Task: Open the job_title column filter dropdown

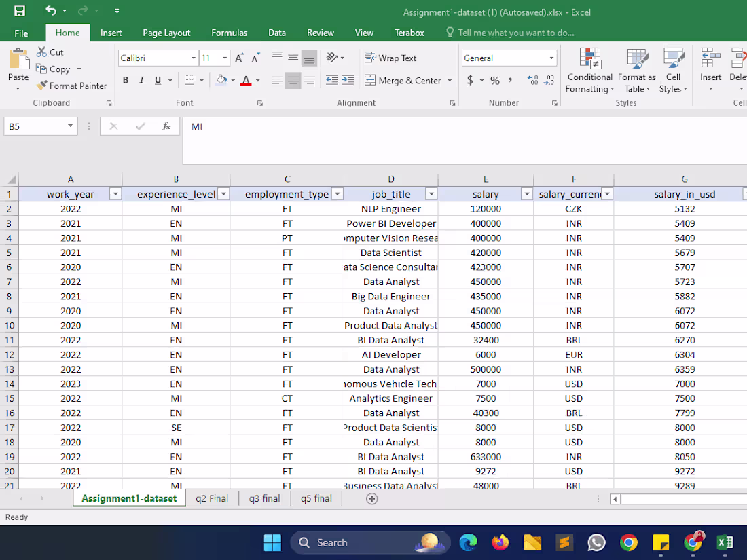Action: [x=431, y=193]
